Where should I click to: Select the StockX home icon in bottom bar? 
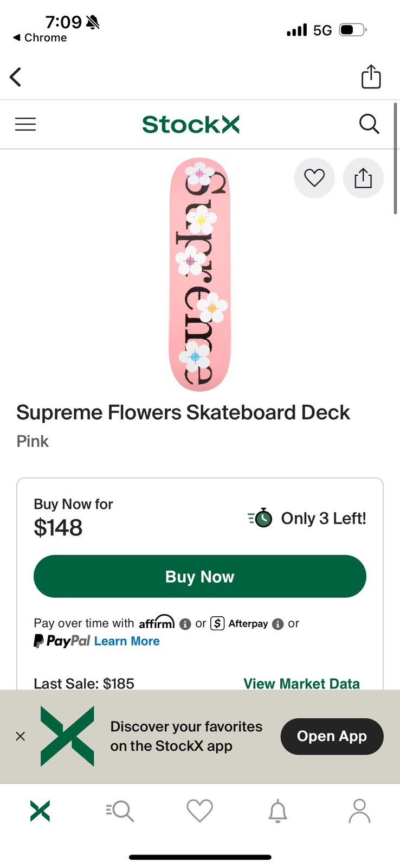[x=40, y=810]
